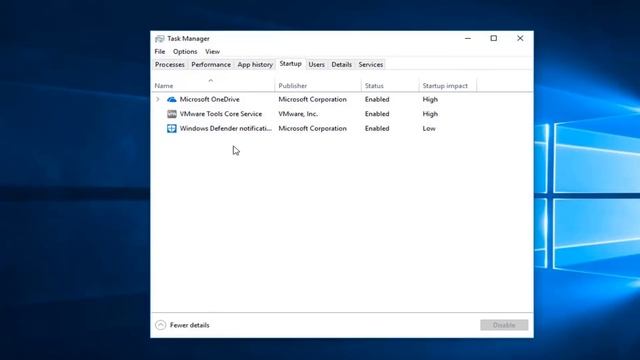Click the Task Manager title bar icon
The width and height of the screenshot is (640, 360).
point(160,38)
